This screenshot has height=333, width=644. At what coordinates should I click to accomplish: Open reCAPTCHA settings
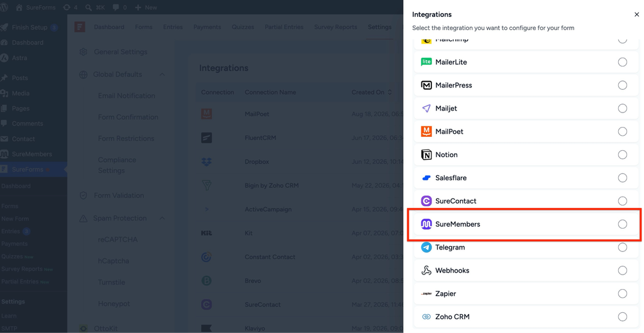click(x=118, y=239)
